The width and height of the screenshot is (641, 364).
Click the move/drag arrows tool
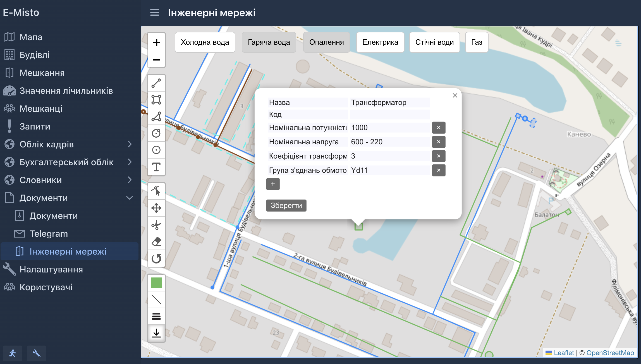click(156, 208)
